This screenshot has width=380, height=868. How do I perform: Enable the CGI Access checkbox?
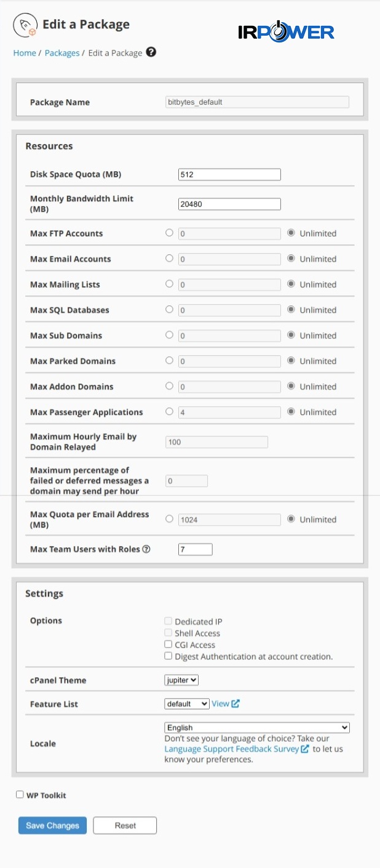(168, 645)
